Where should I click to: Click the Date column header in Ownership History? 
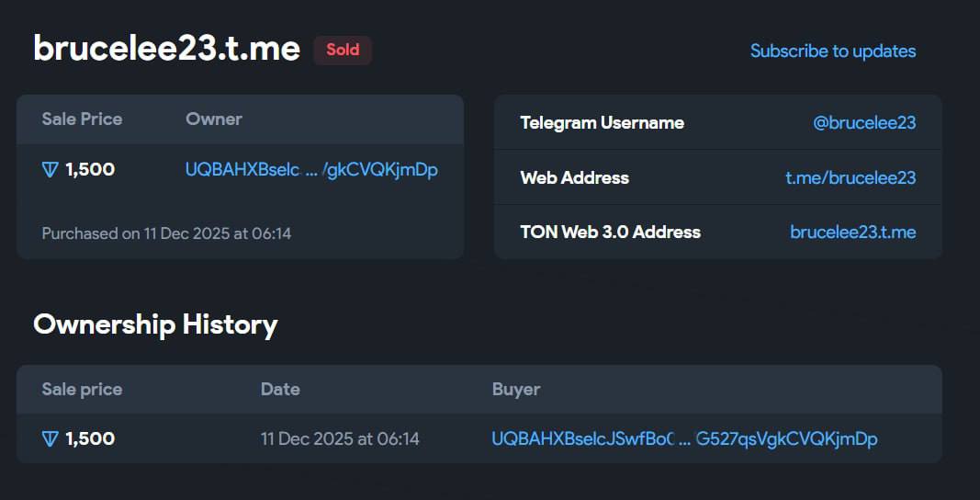click(x=280, y=389)
